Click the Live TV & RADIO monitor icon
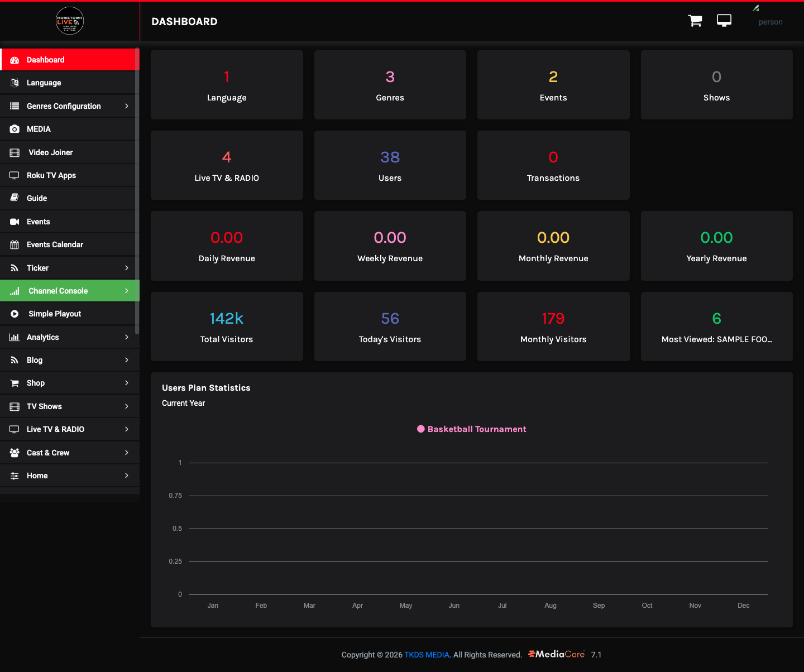The image size is (804, 672). tap(15, 429)
